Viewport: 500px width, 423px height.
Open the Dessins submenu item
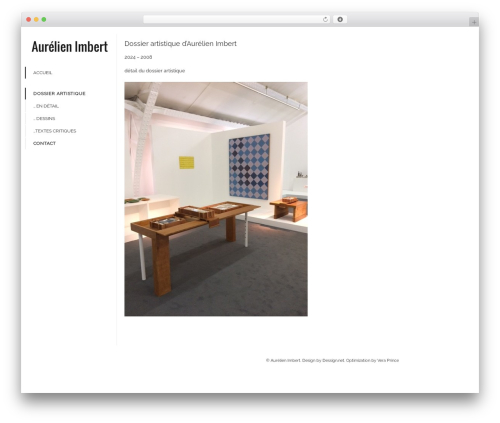point(44,119)
